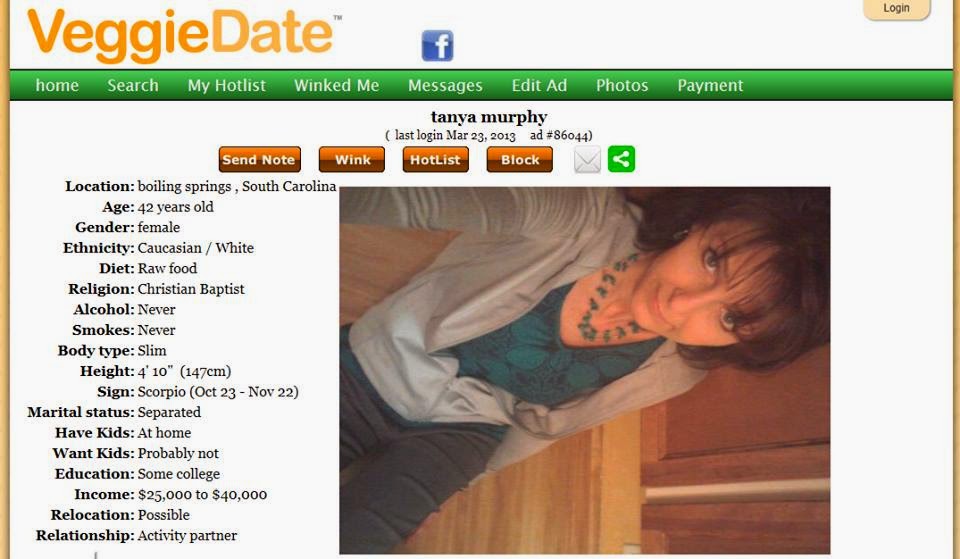The height and width of the screenshot is (559, 960).
Task: Go to the home menu item
Action: (x=57, y=85)
